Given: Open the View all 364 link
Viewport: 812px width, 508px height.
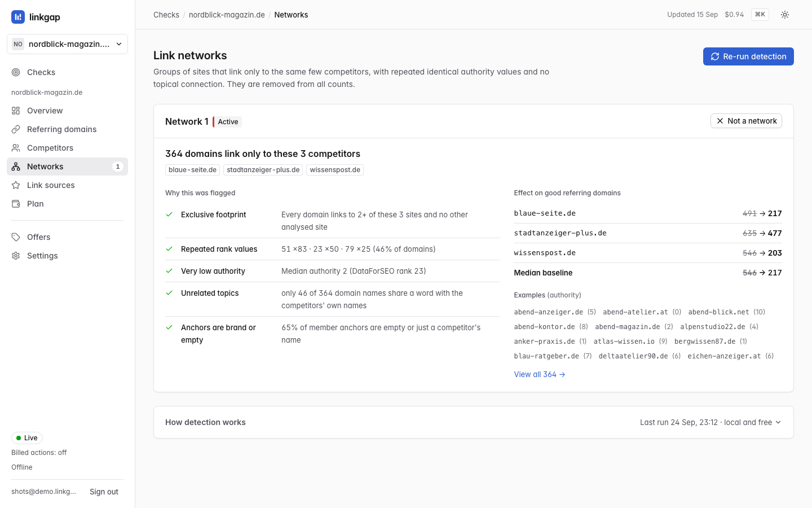Looking at the screenshot, I should tap(539, 374).
